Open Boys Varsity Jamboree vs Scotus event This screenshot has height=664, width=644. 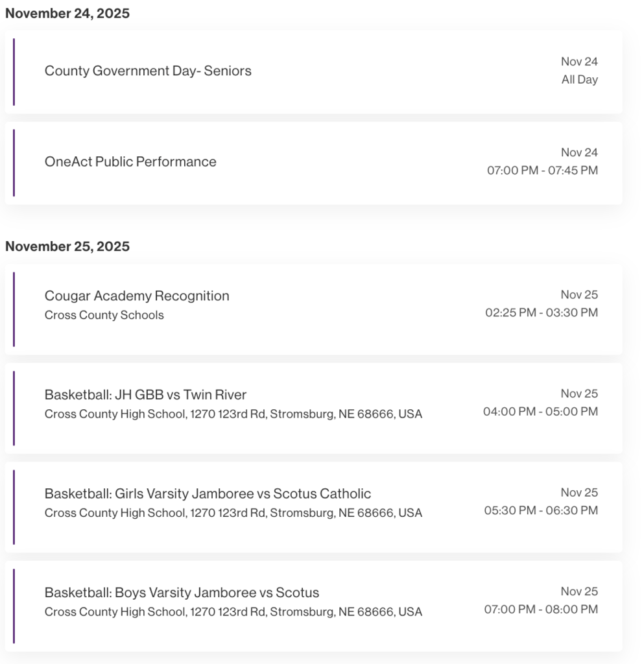(182, 592)
